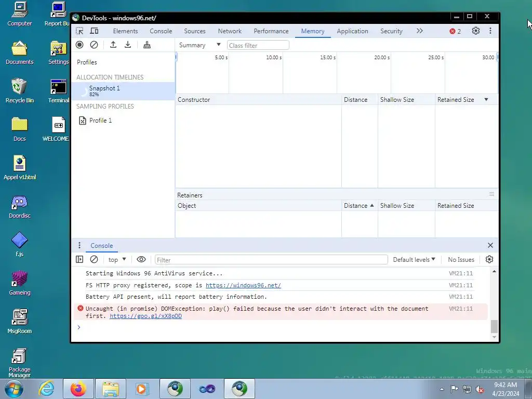This screenshot has width=532, height=399.
Task: Open Default levels dropdown
Action: 414,260
